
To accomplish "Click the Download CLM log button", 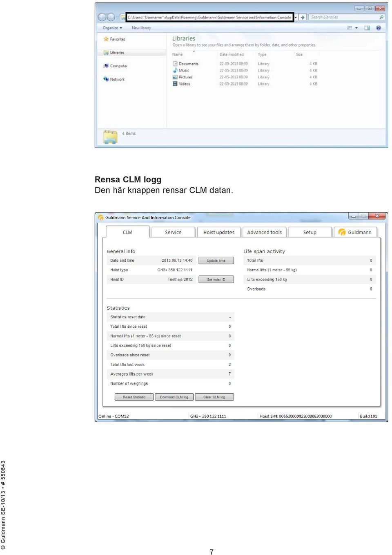I will 174,397.
